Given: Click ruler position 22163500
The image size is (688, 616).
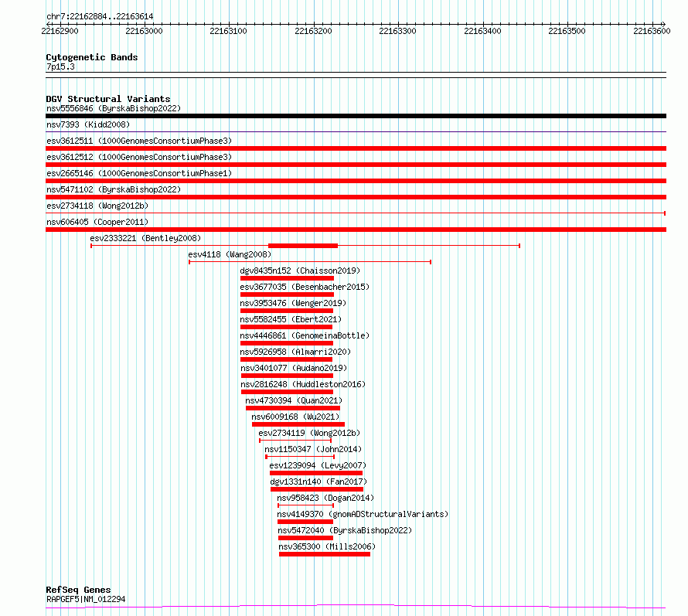Looking at the screenshot, I should coord(567,31).
